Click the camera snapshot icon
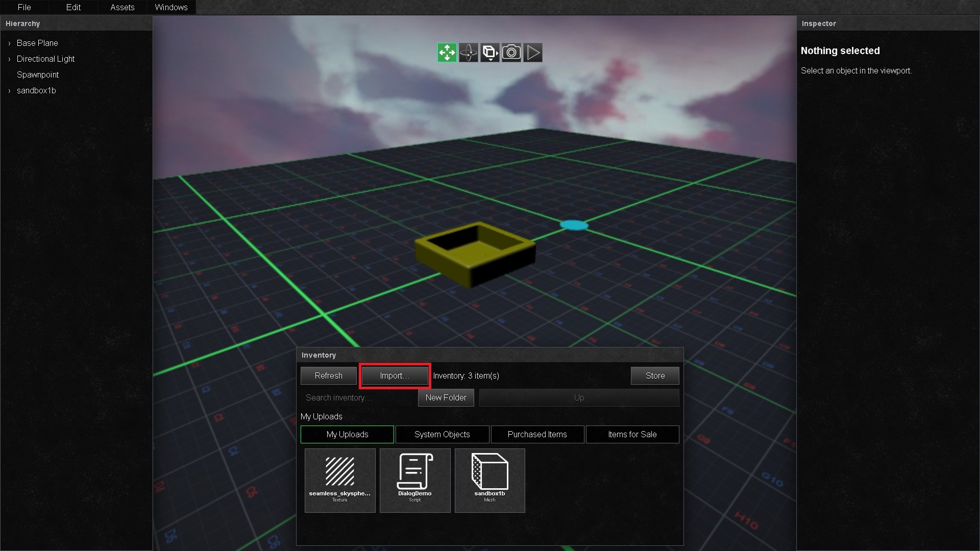 511,53
